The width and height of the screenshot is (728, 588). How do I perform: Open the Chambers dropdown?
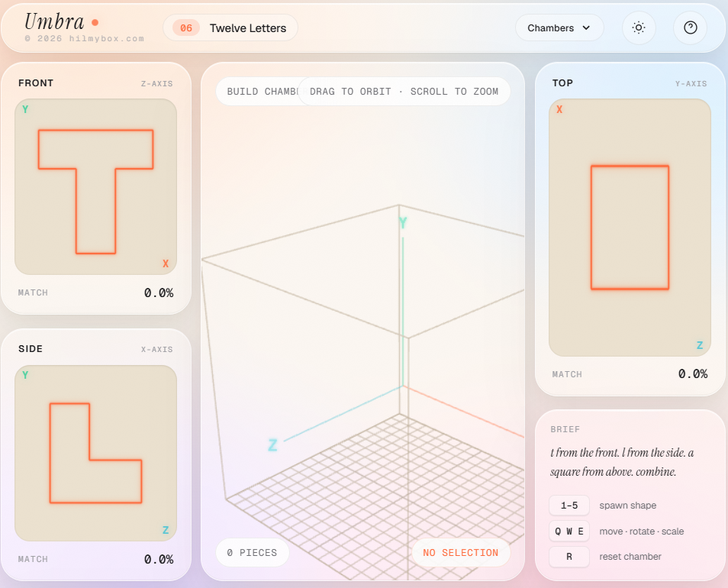tap(559, 27)
